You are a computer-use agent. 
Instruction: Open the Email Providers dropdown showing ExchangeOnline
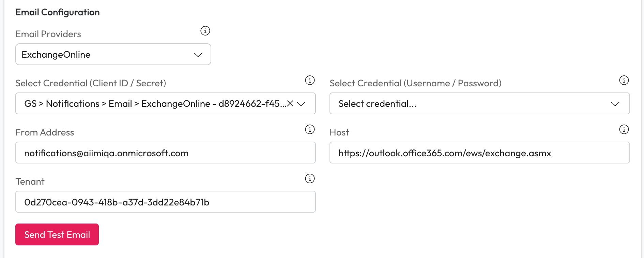[113, 55]
